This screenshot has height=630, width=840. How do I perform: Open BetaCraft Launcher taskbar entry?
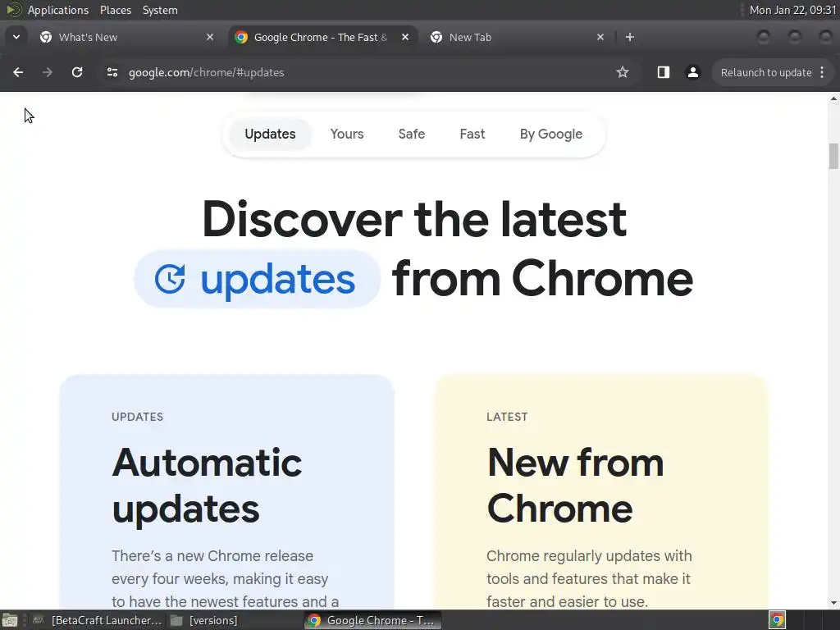[97, 620]
